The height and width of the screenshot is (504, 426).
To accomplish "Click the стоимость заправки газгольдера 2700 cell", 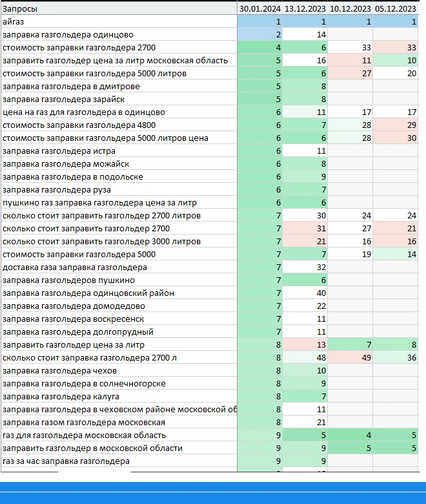I will [119, 48].
